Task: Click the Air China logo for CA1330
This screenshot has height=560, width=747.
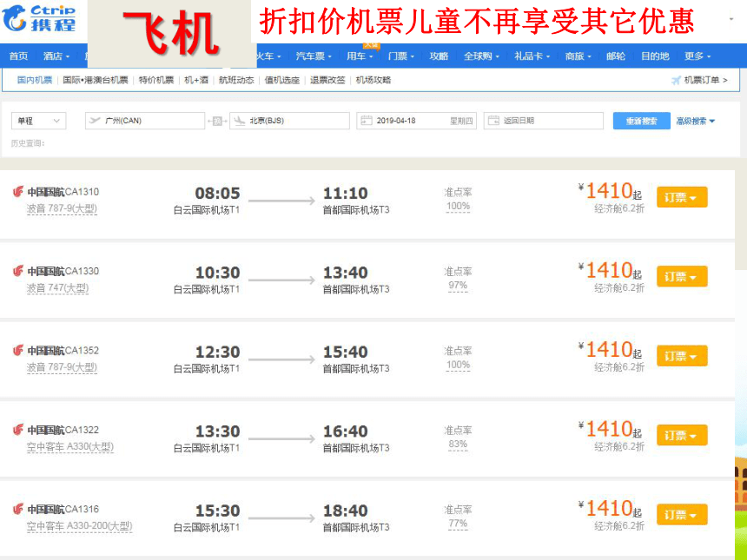Action: pyautogui.click(x=18, y=271)
